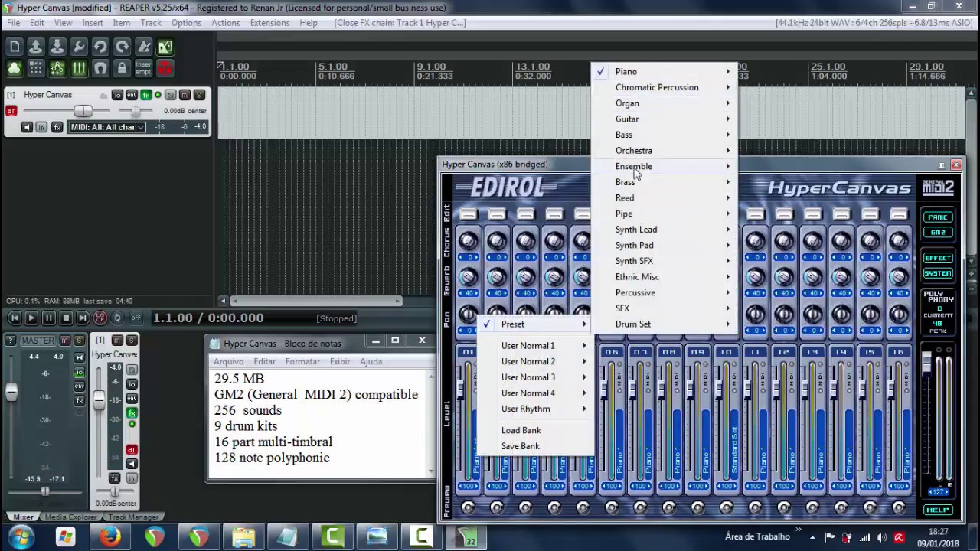Toggle the Grid Lines icon
Screen dimensions: 980x551
(79, 68)
